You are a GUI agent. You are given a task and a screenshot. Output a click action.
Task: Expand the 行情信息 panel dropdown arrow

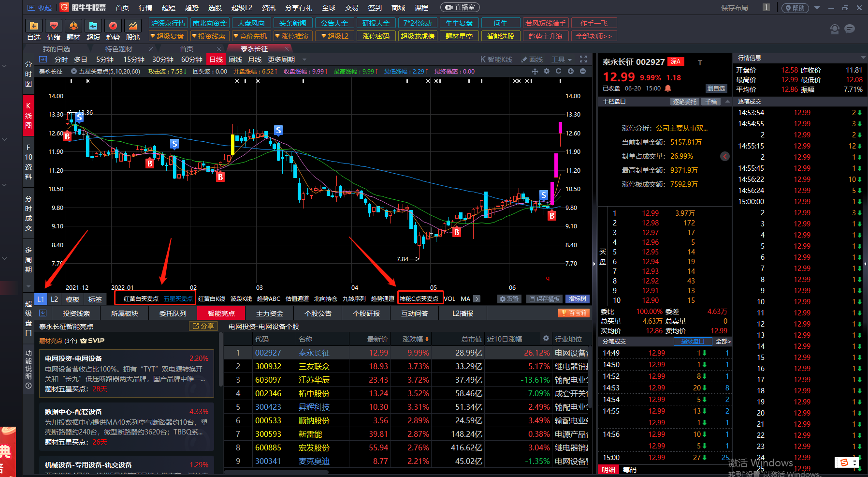click(863, 58)
